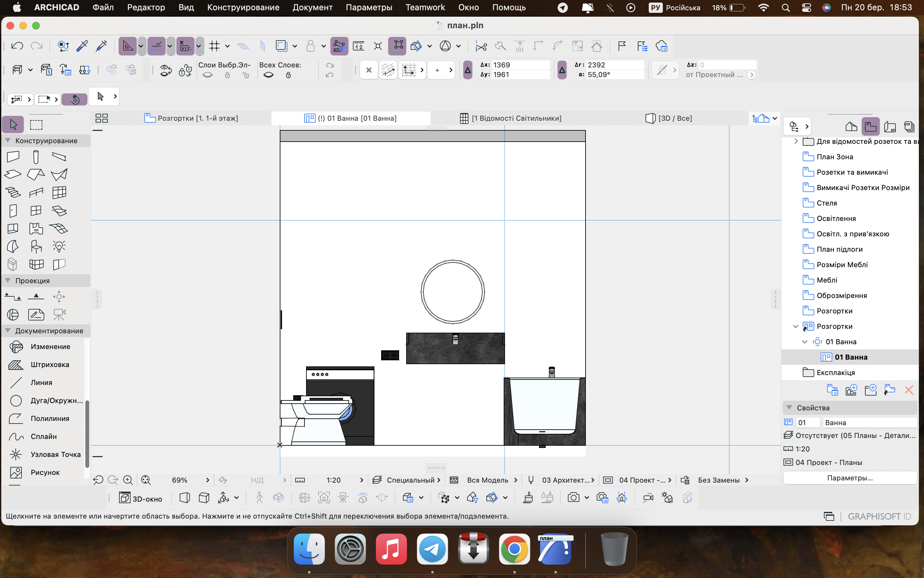Collapse the Свойства properties panel
Screen dimensions: 924x578
(789, 408)
